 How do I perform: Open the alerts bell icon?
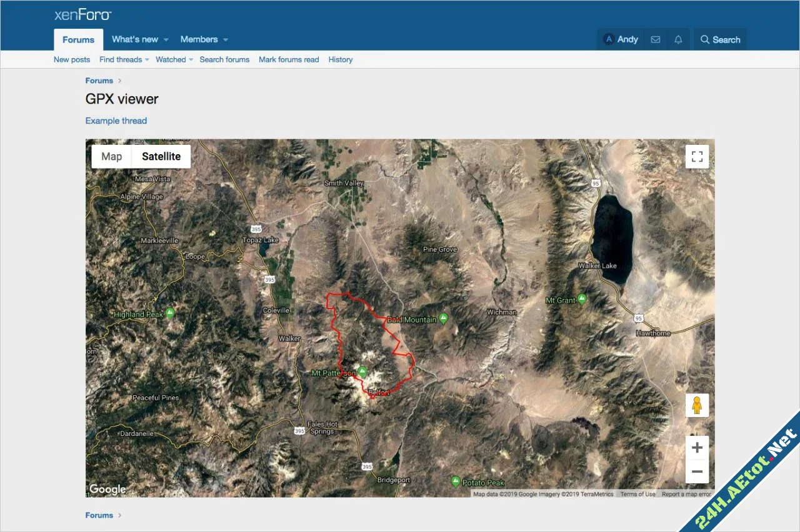[678, 39]
